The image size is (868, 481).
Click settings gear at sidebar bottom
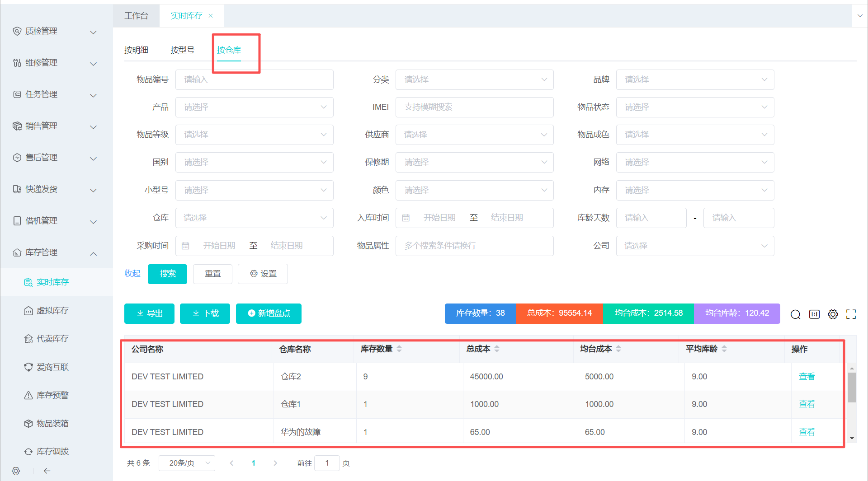click(x=16, y=471)
